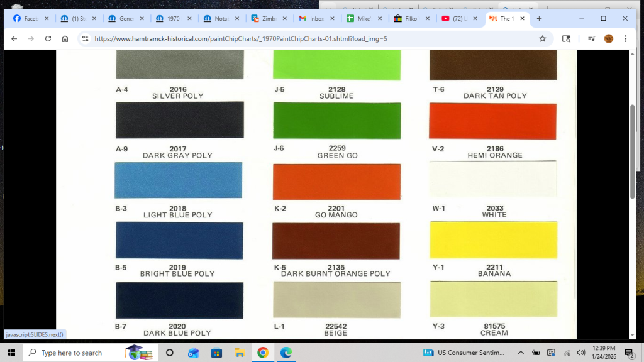Bookmark this page with the star icon
Image resolution: width=644 pixels, height=362 pixels.
[x=542, y=38]
